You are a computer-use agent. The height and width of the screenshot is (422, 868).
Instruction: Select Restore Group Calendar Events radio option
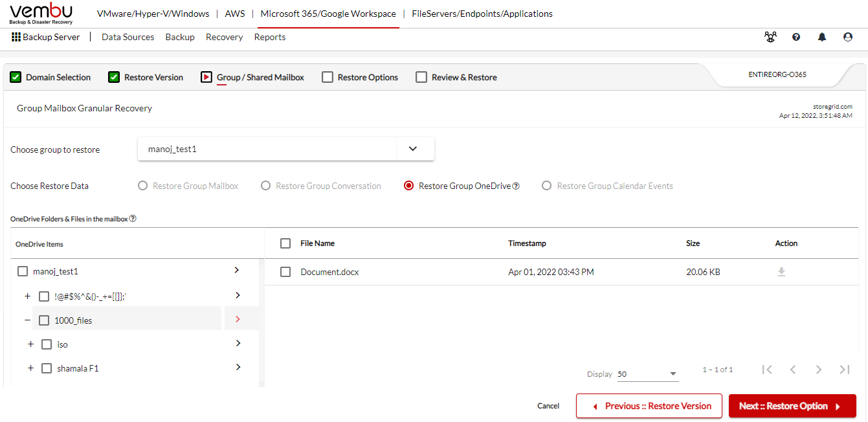[x=547, y=186]
